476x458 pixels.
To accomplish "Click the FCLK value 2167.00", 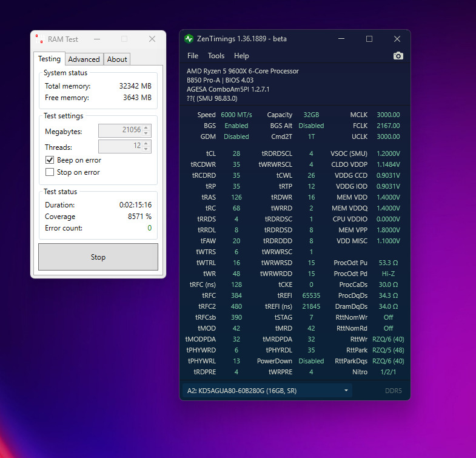I will 388,126.
